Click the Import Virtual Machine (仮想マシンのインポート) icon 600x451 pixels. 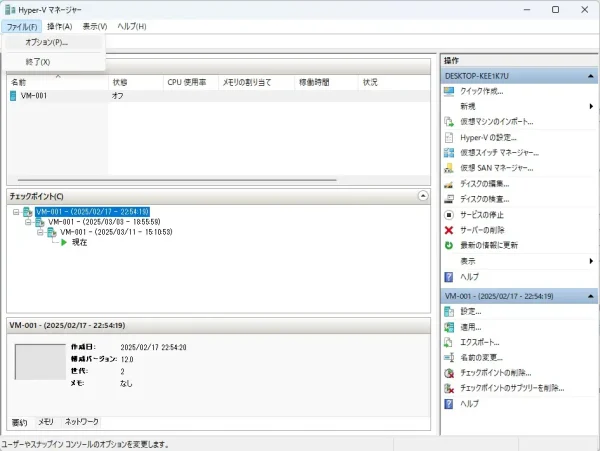(449, 122)
